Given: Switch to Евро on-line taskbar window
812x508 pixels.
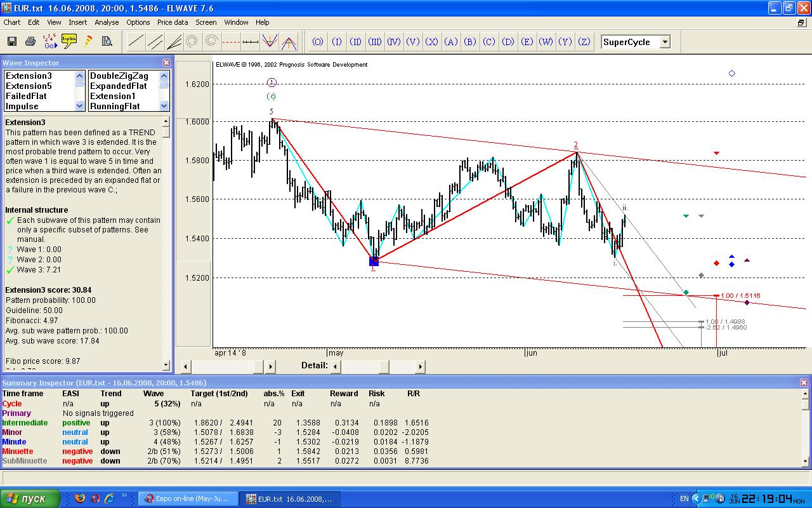Looking at the screenshot, I should click(188, 498).
